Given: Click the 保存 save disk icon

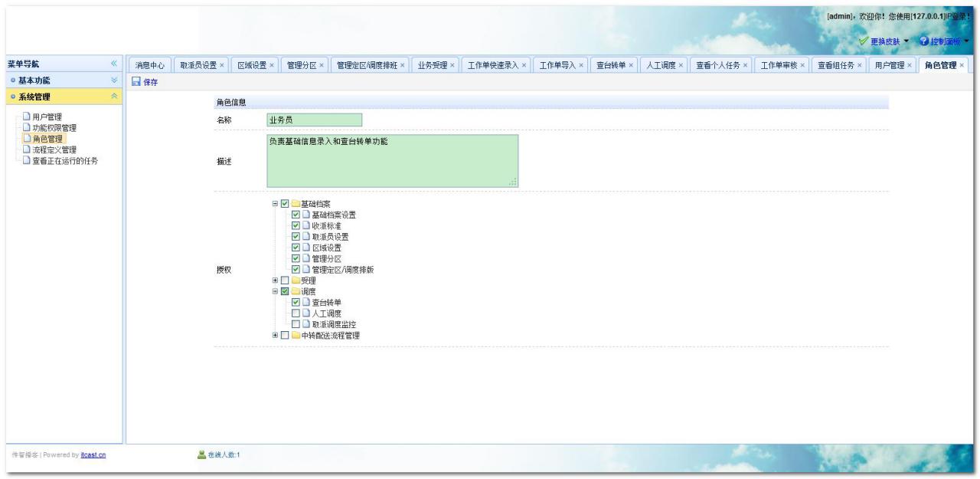Looking at the screenshot, I should coord(136,83).
